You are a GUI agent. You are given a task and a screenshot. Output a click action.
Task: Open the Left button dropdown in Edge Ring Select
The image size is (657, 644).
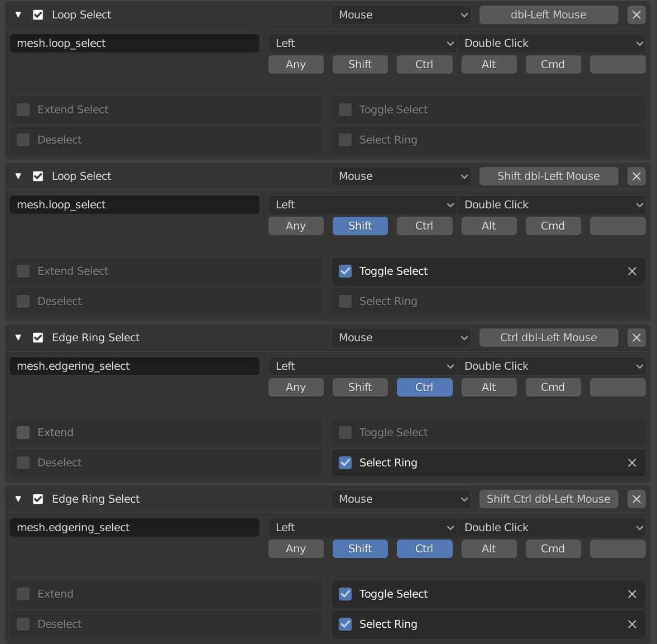pyautogui.click(x=362, y=366)
